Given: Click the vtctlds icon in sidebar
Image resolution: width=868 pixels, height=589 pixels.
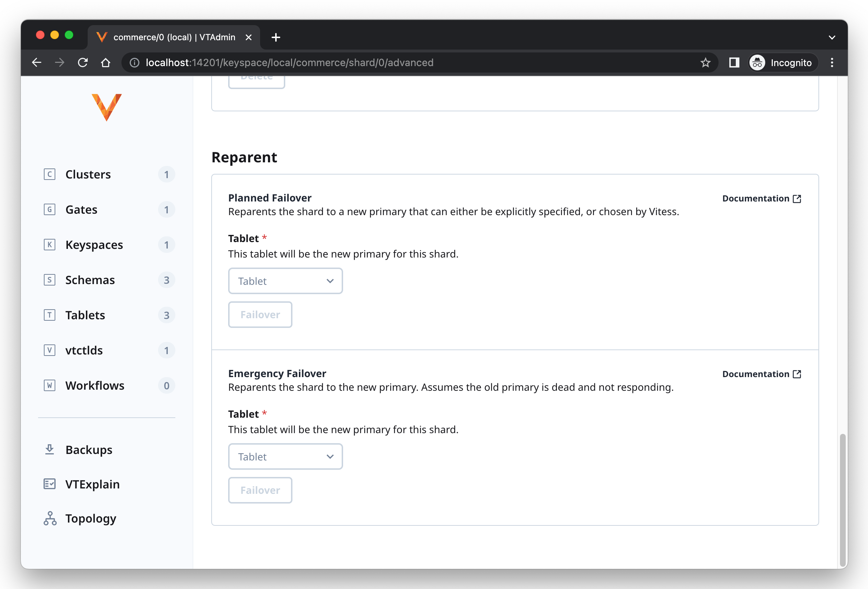Looking at the screenshot, I should 50,350.
